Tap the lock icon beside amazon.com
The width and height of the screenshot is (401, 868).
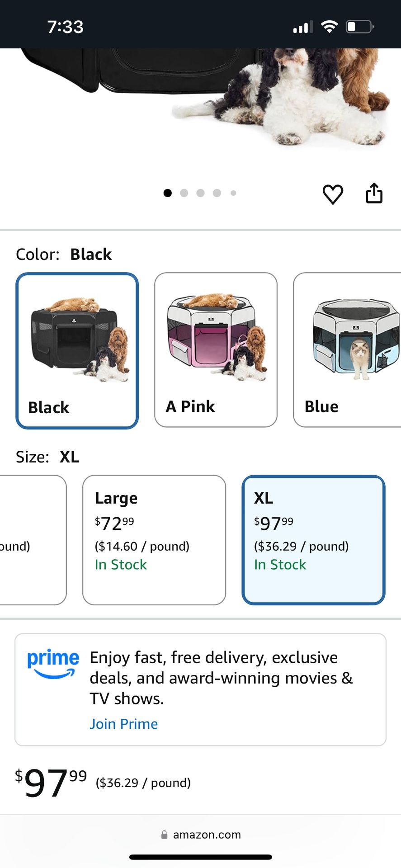(165, 835)
